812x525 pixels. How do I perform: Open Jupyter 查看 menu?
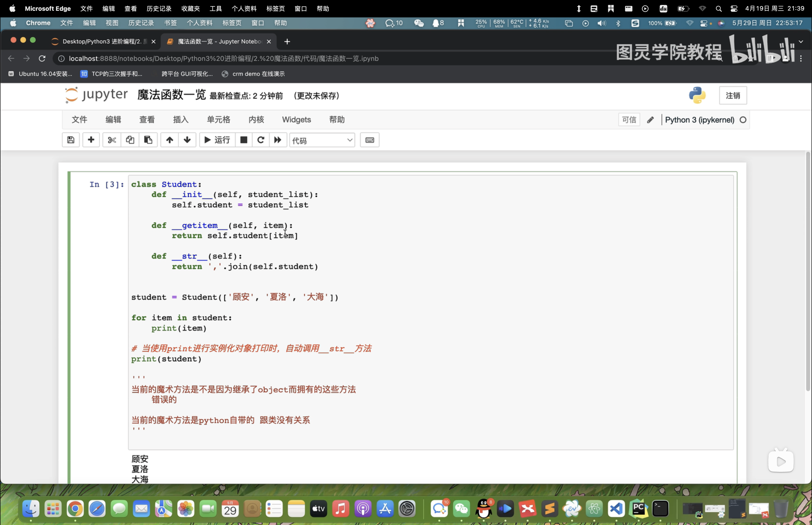(147, 120)
